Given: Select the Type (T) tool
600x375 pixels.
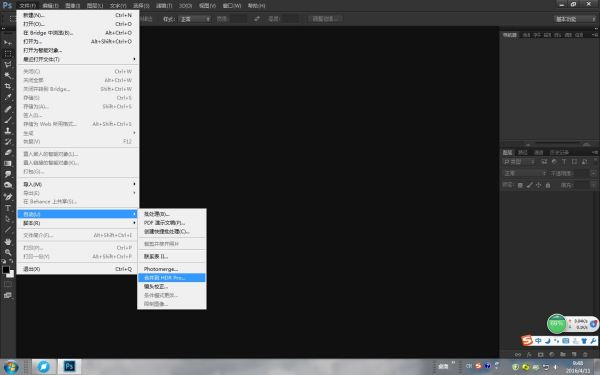Looking at the screenshot, I should (x=8, y=208).
